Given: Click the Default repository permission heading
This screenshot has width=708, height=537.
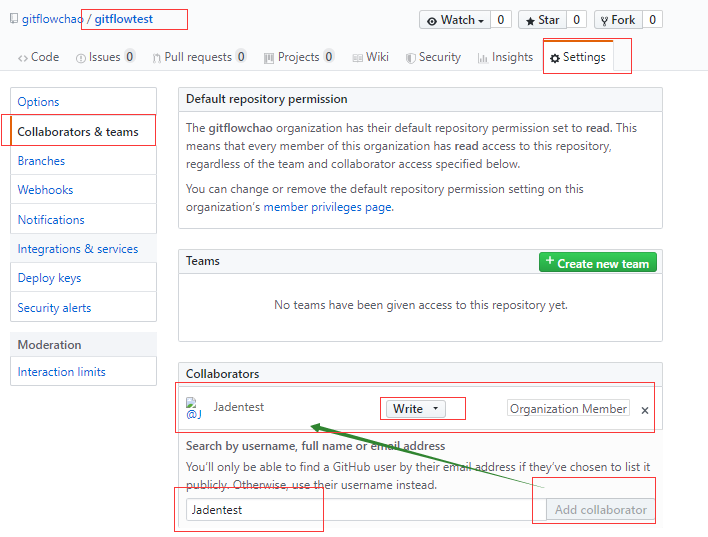Looking at the screenshot, I should tap(267, 99).
